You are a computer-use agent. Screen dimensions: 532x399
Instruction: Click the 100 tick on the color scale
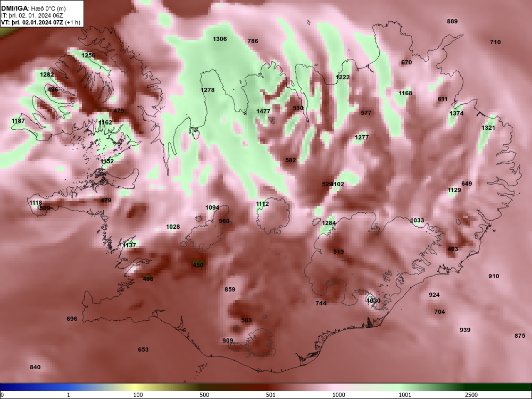coord(138,395)
